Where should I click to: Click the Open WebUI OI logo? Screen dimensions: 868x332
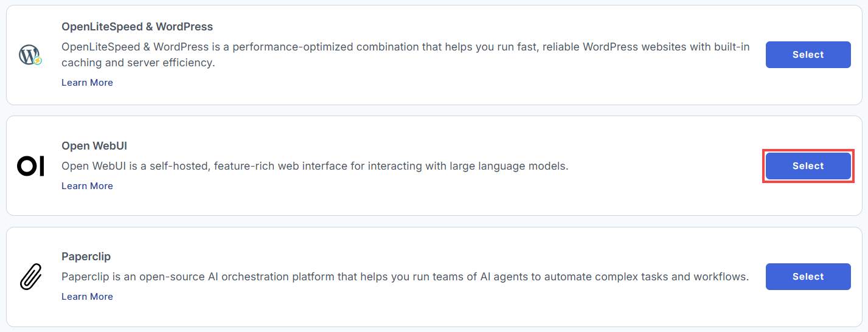[30, 166]
